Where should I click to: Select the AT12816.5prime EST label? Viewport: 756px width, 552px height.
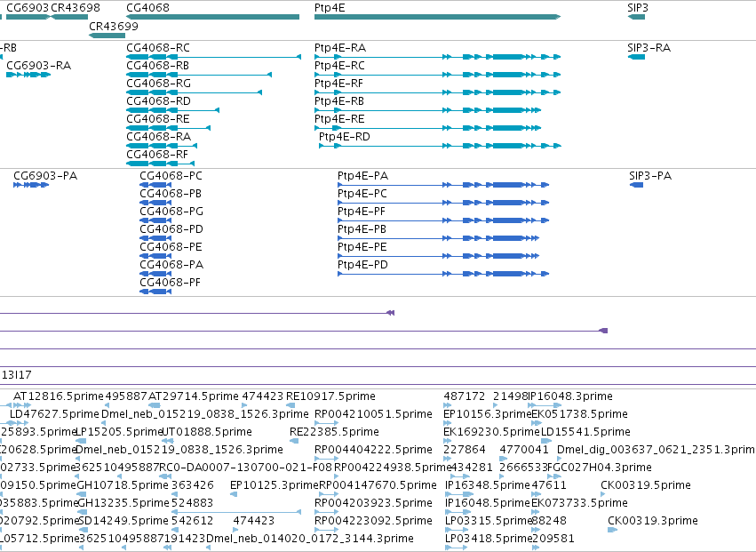pos(59,396)
